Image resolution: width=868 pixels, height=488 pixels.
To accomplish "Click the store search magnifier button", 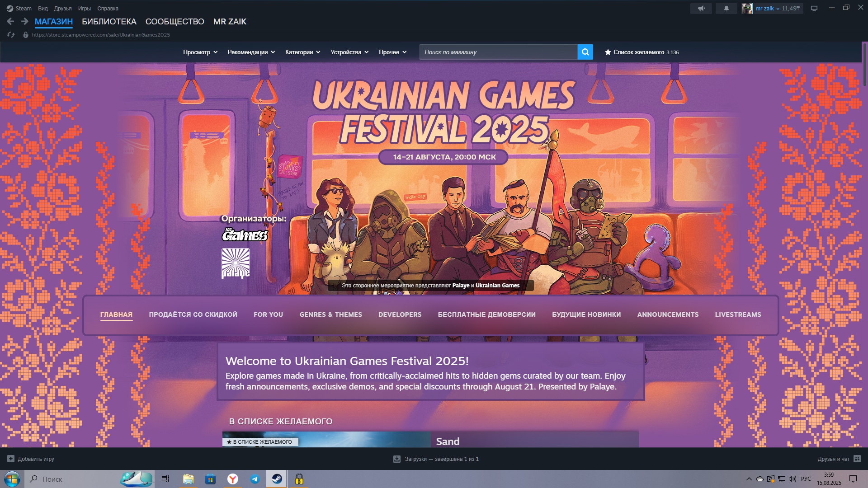I will coord(585,52).
